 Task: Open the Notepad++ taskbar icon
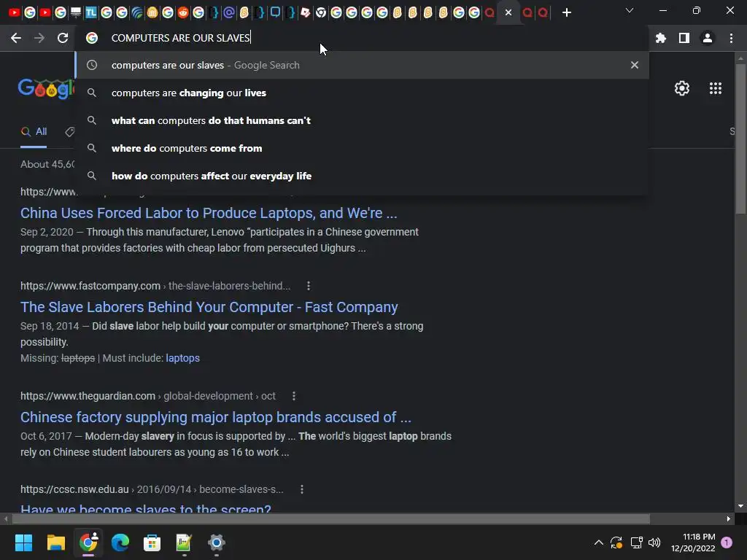[x=184, y=542]
